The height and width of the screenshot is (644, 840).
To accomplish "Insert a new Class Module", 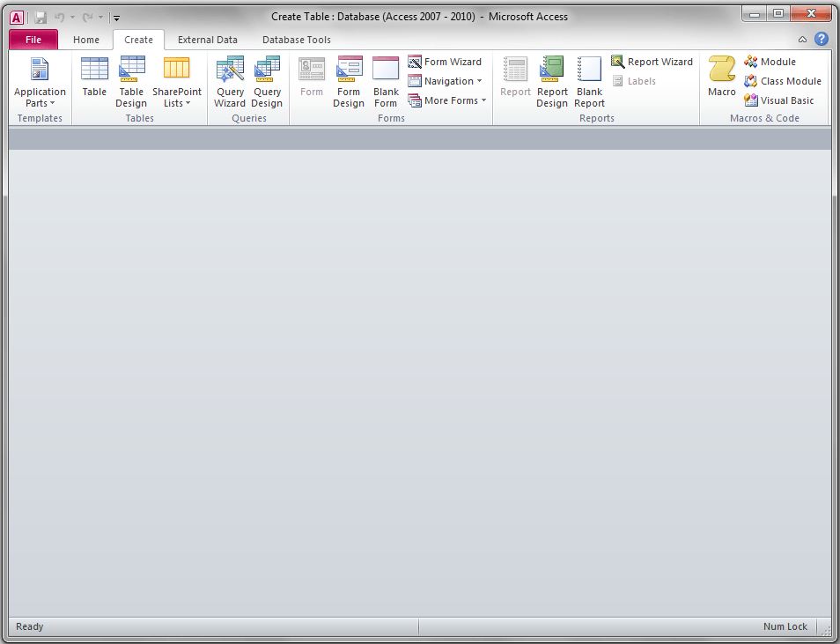I will [x=783, y=81].
